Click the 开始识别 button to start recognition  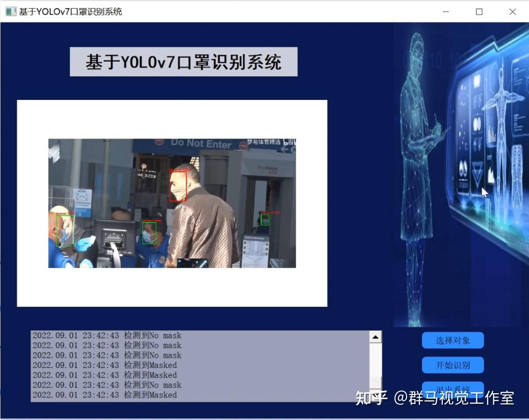(x=452, y=365)
